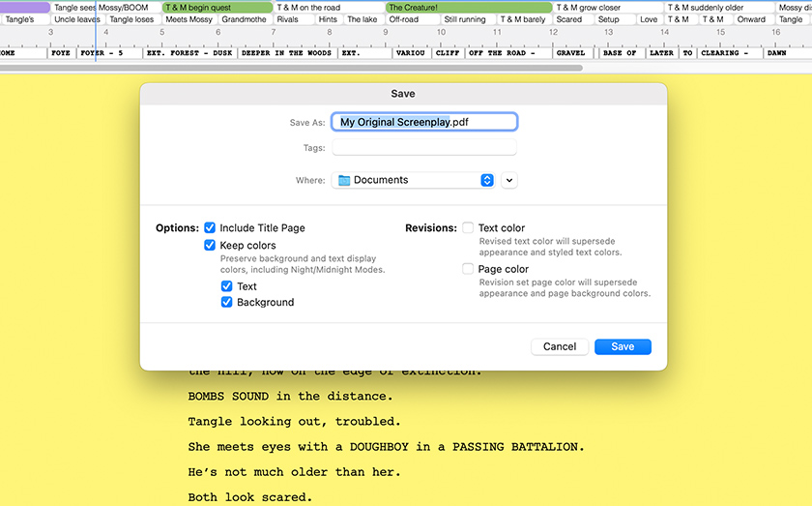
Task: Click the Save As filename field
Action: [424, 123]
